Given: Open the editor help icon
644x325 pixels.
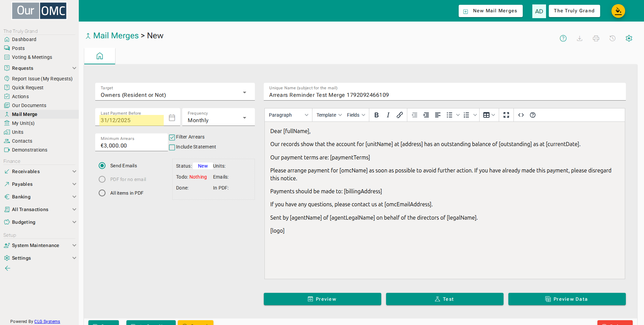Looking at the screenshot, I should (x=533, y=115).
